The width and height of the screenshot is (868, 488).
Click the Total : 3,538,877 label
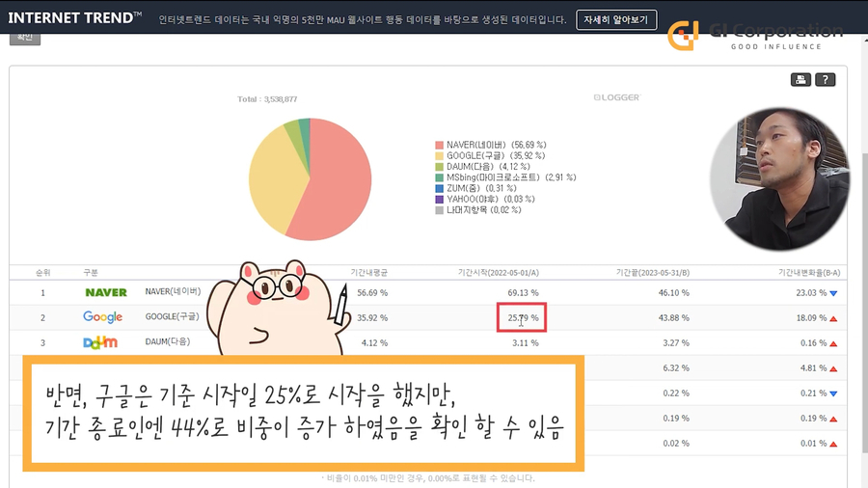point(267,99)
